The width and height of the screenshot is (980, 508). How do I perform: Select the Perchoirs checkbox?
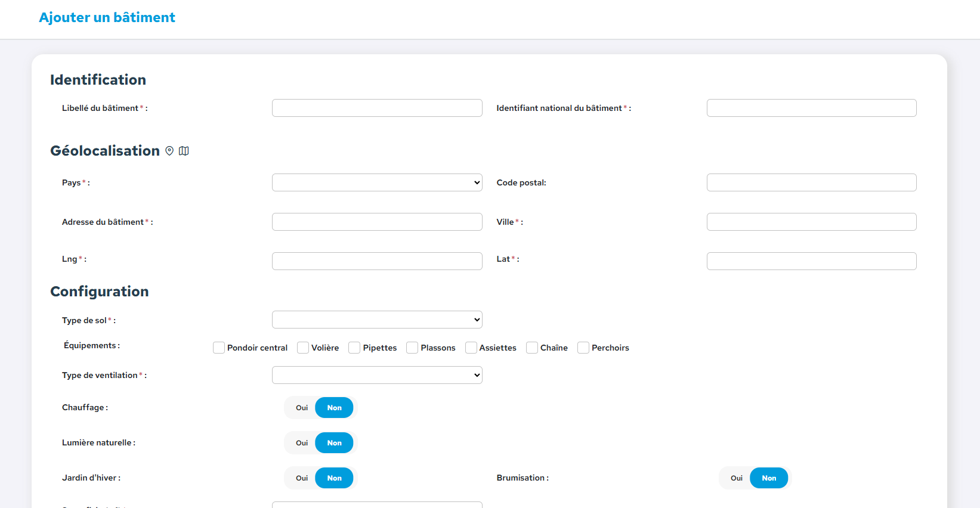(x=583, y=348)
